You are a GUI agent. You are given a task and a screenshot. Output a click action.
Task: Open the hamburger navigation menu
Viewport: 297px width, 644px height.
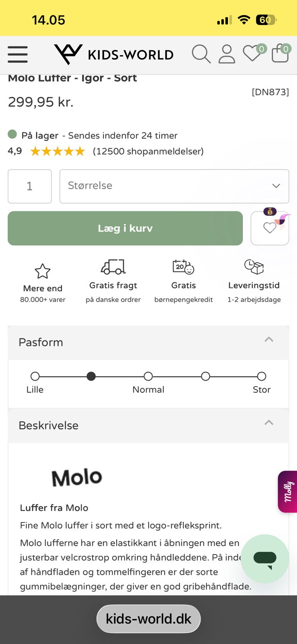click(x=18, y=54)
